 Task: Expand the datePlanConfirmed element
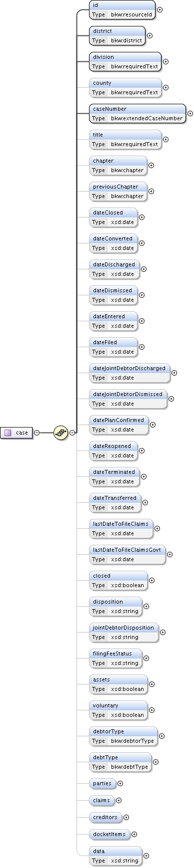(x=152, y=425)
